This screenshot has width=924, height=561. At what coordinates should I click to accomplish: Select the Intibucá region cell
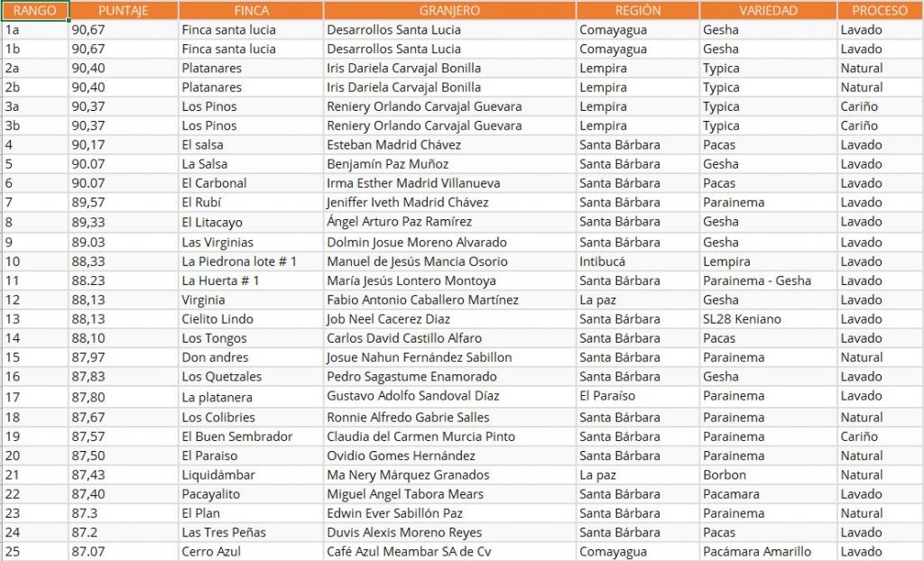tap(638, 262)
